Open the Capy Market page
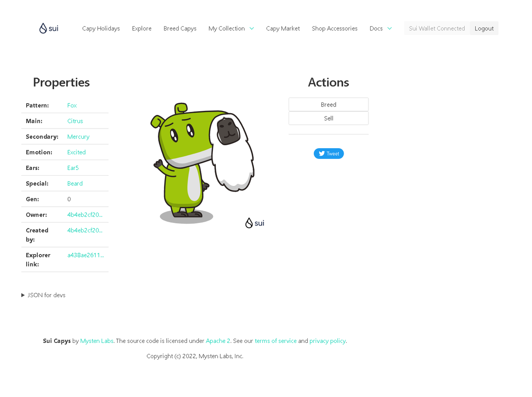The width and height of the screenshot is (532, 397). 283,28
